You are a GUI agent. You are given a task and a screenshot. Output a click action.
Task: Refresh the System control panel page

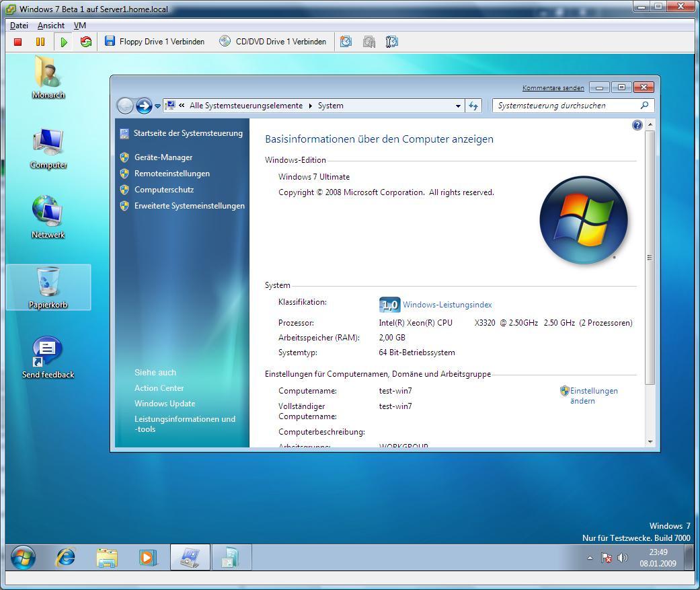coord(473,106)
